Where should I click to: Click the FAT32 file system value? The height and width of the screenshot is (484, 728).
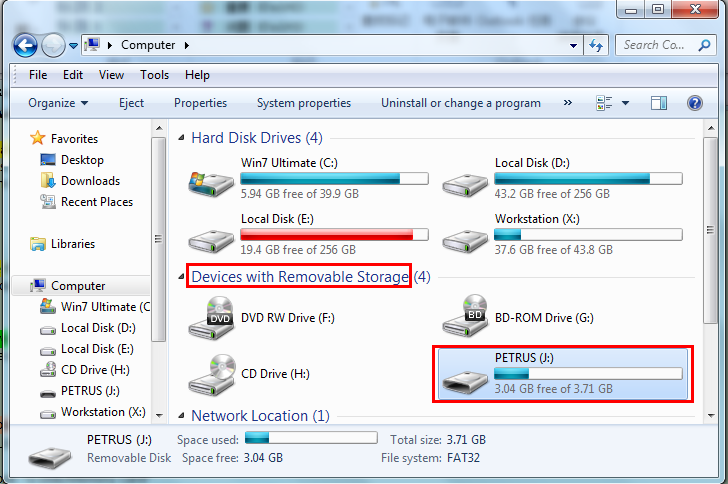tap(463, 458)
